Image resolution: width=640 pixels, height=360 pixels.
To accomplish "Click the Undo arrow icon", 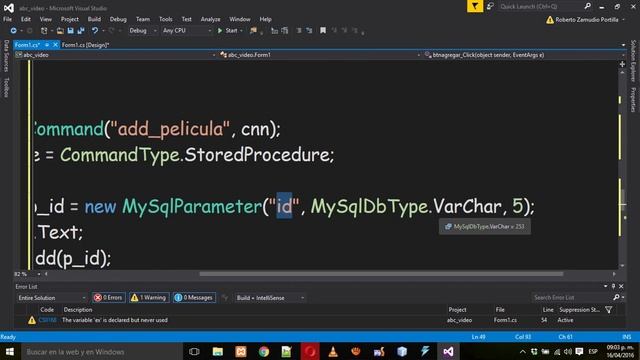I will pyautogui.click(x=95, y=31).
